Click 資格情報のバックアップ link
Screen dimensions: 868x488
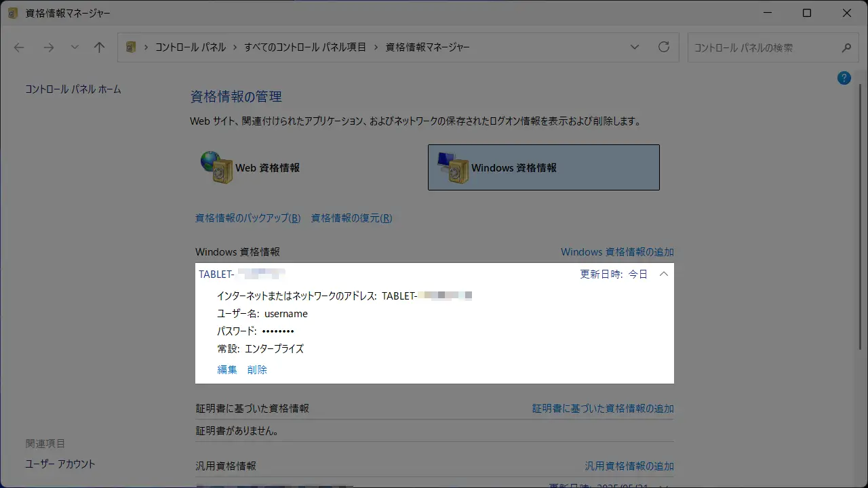click(x=248, y=218)
